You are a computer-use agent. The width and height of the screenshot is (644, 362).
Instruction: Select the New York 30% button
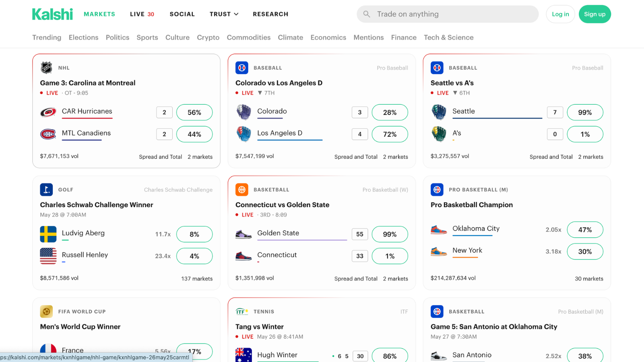tap(585, 251)
